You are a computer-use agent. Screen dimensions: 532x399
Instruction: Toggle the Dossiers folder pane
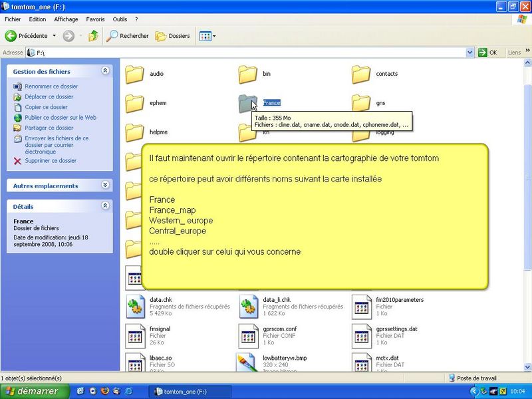(173, 36)
